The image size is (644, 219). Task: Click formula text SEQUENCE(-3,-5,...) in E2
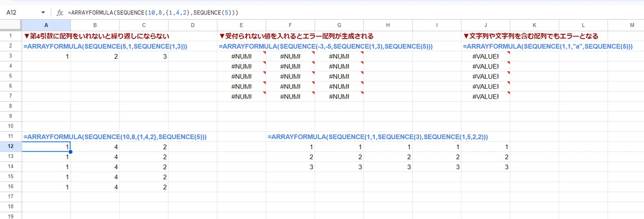[x=326, y=47]
